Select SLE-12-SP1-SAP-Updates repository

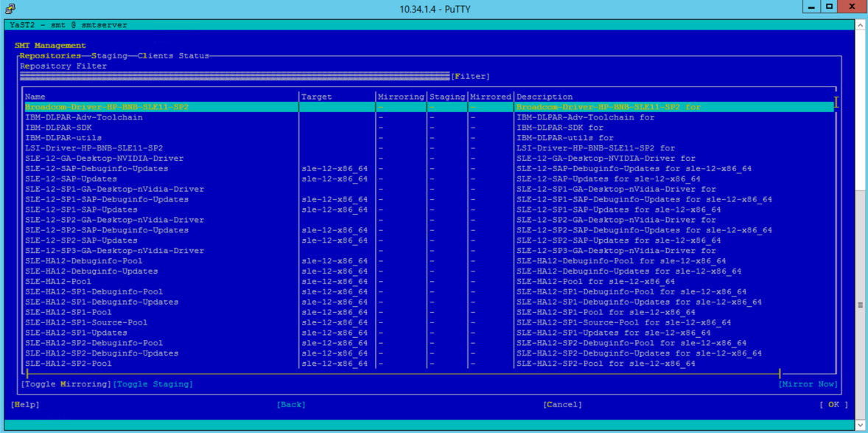tap(81, 209)
